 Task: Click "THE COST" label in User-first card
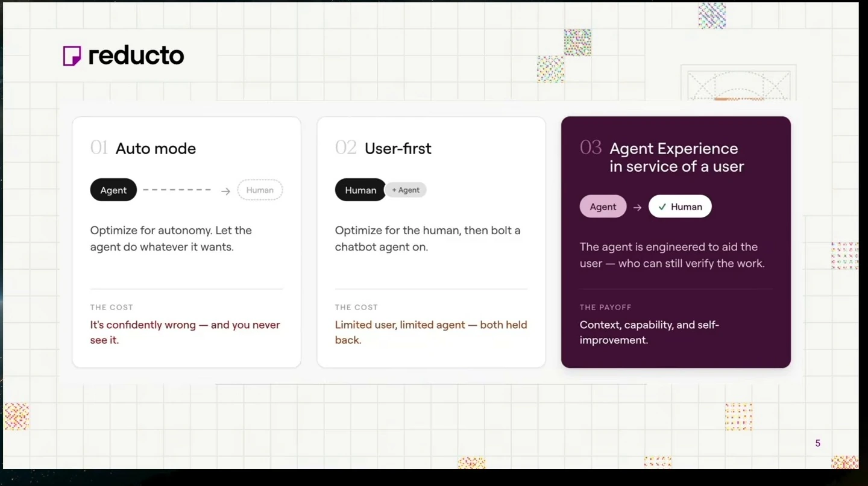pyautogui.click(x=356, y=308)
